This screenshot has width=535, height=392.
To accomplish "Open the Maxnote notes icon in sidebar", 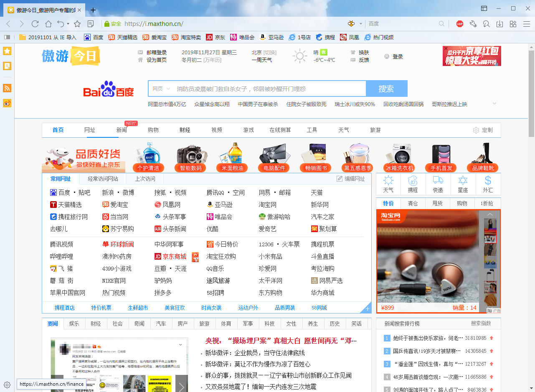I will (7, 66).
